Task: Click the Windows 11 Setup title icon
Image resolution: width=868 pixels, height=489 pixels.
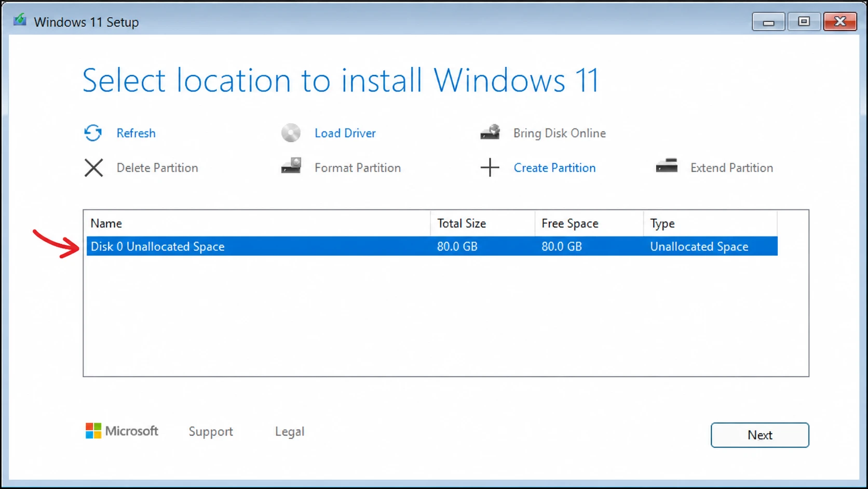Action: tap(20, 21)
